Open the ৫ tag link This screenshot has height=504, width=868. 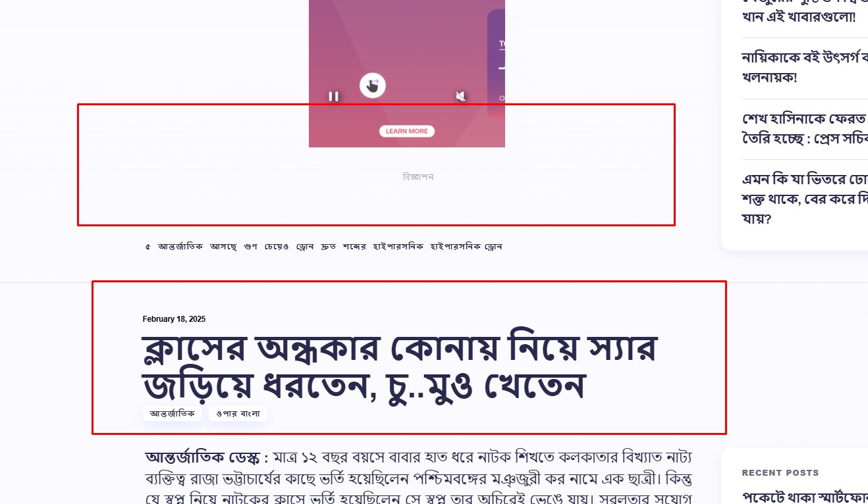click(x=148, y=247)
